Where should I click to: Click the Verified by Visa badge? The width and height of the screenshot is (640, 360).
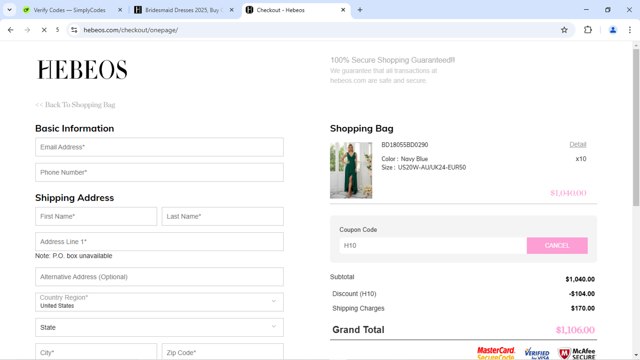[x=537, y=353]
